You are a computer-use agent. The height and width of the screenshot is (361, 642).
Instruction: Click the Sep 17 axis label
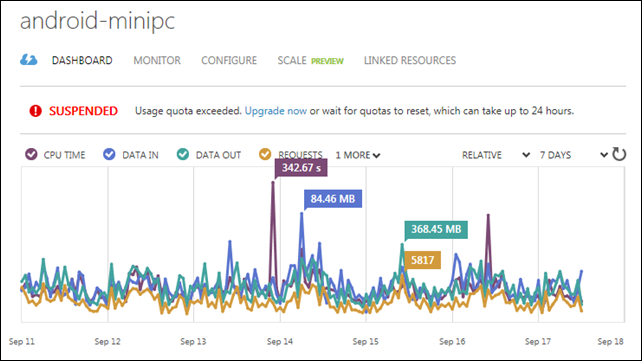pos(538,341)
